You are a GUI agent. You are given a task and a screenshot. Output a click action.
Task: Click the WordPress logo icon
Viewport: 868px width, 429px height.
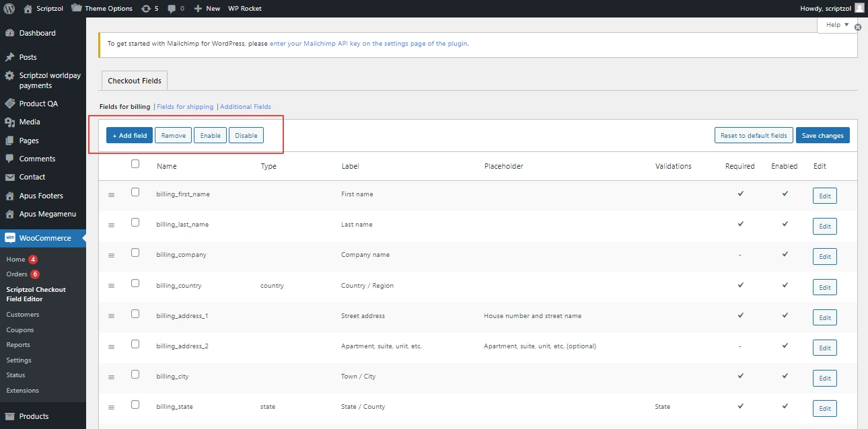(x=9, y=8)
